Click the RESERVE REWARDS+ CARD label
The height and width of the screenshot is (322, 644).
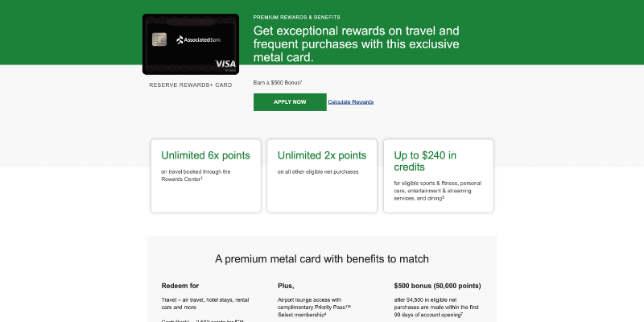190,85
